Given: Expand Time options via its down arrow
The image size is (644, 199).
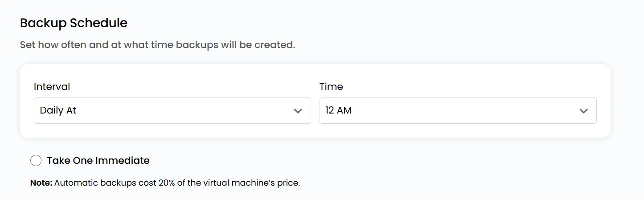Looking at the screenshot, I should point(583,111).
